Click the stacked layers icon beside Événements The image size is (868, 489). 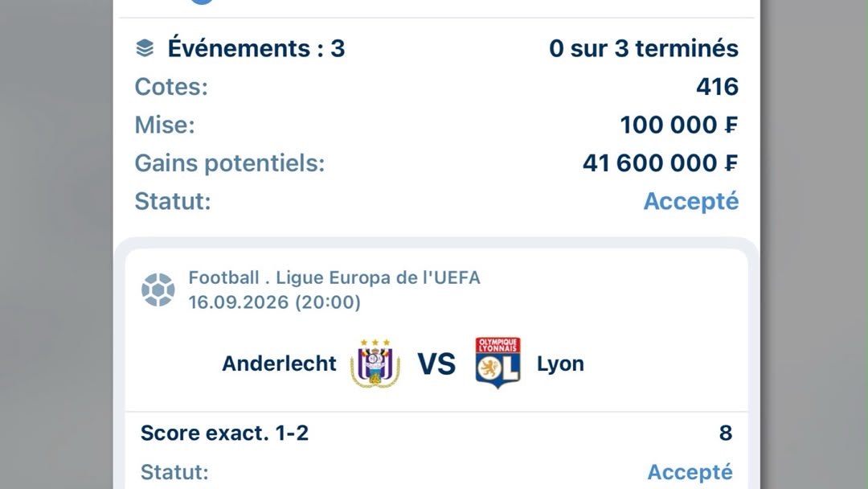(x=145, y=48)
